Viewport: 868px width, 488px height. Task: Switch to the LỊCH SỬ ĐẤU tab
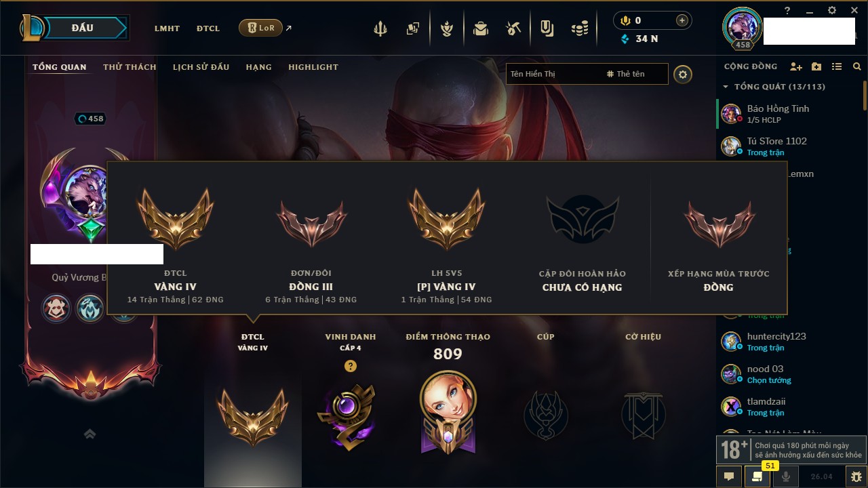tap(201, 67)
